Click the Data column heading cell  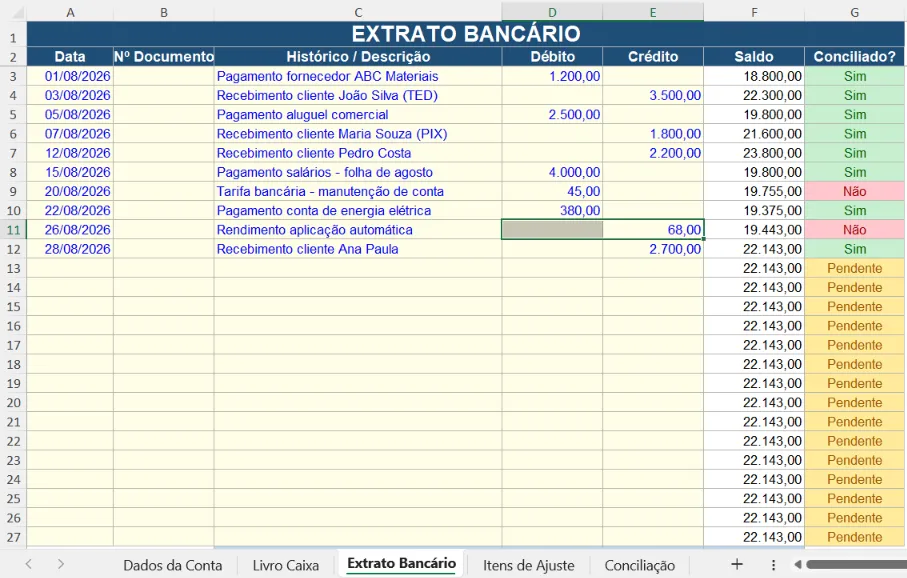click(x=70, y=56)
